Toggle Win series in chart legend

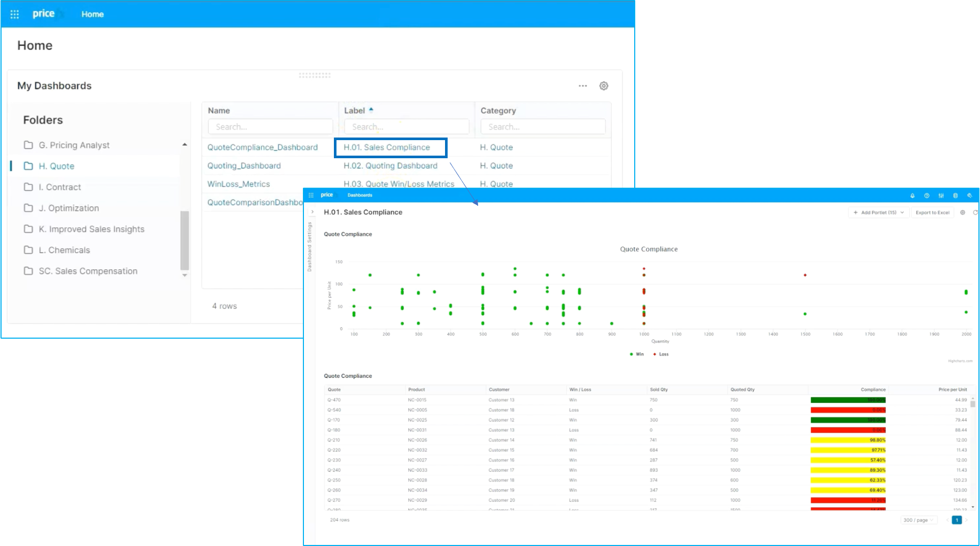[637, 354]
